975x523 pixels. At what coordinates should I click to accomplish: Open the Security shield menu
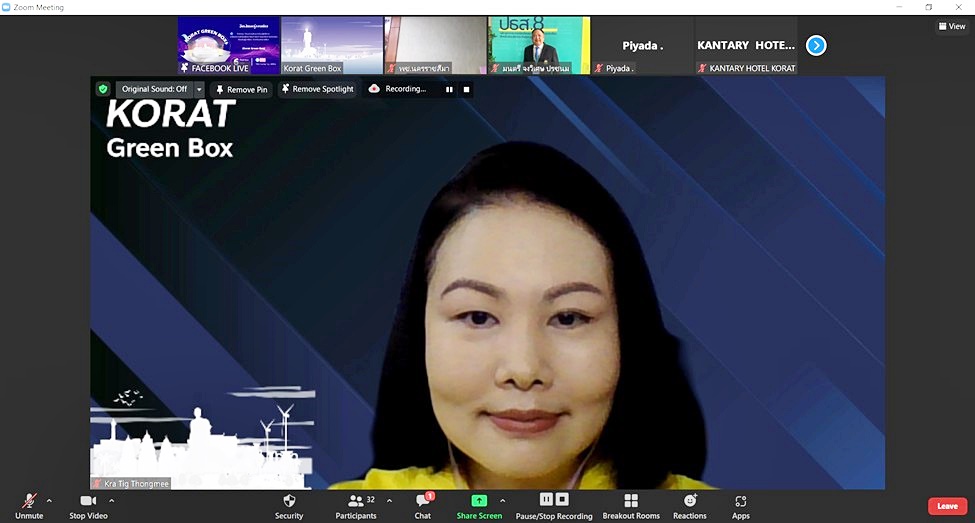point(289,506)
